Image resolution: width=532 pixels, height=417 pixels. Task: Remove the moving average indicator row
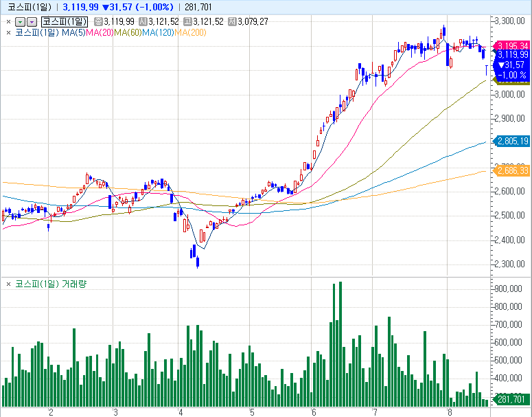[8, 32]
